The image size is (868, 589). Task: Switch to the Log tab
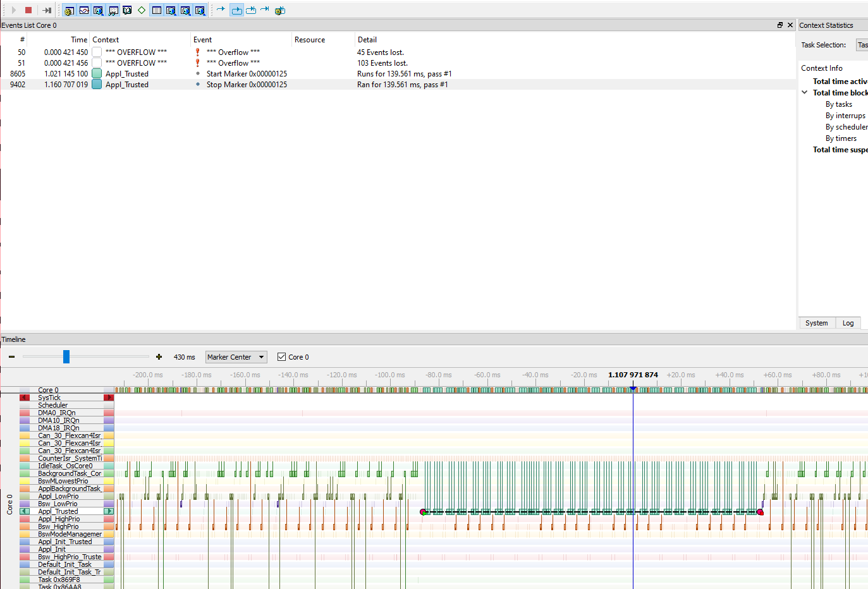pyautogui.click(x=848, y=323)
